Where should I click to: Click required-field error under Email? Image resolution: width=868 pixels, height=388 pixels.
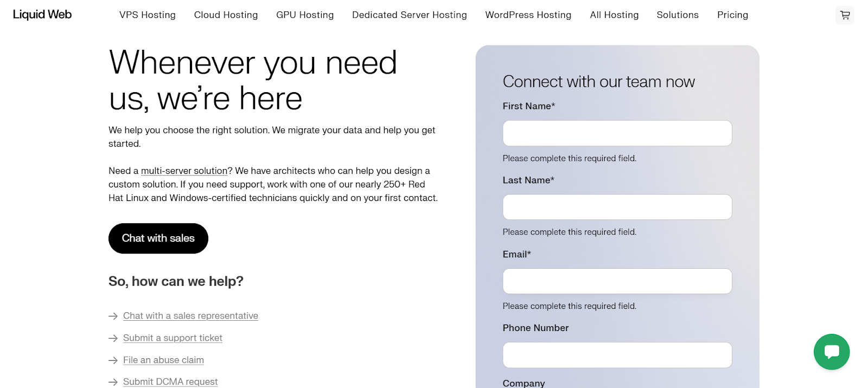coord(570,306)
